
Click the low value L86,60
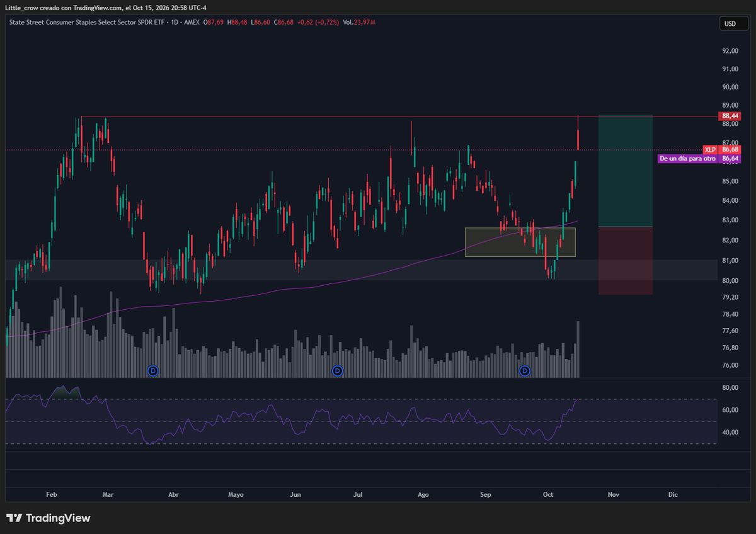(260, 22)
